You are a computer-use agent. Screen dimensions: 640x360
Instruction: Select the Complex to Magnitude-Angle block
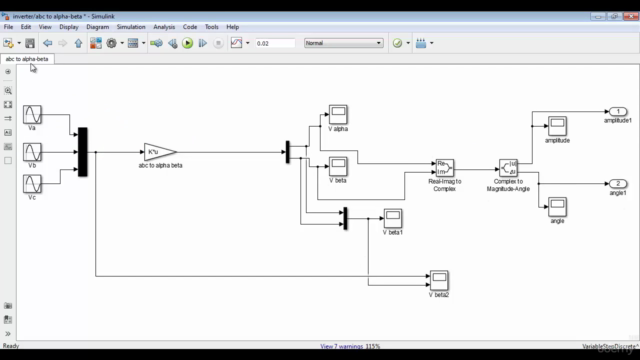[508, 168]
